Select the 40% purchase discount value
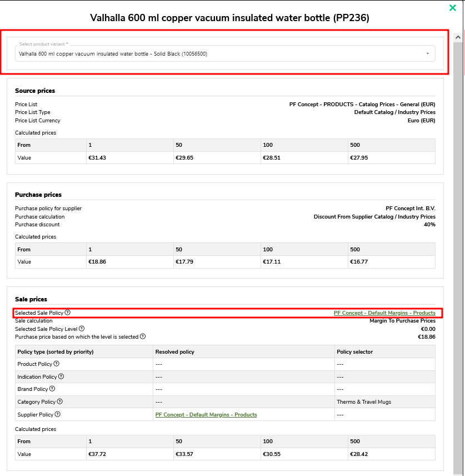Screen dimensions: 465x476 (x=430, y=225)
